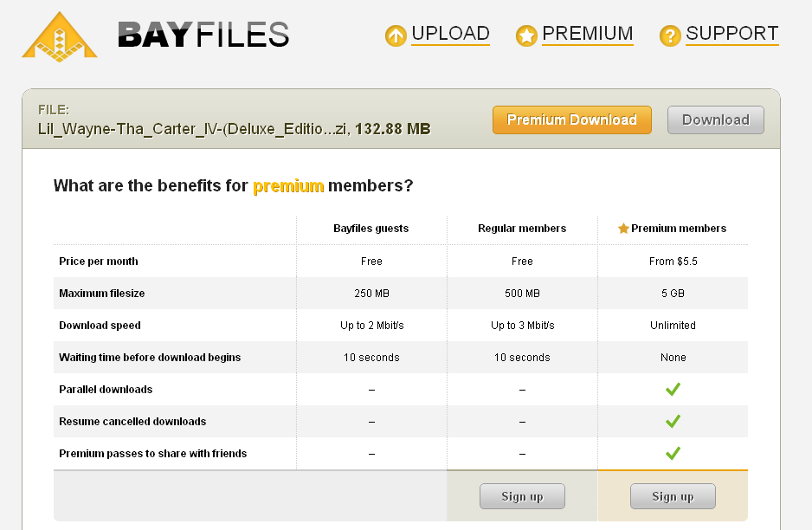Click the Premium passes green checkmark

coord(673,453)
